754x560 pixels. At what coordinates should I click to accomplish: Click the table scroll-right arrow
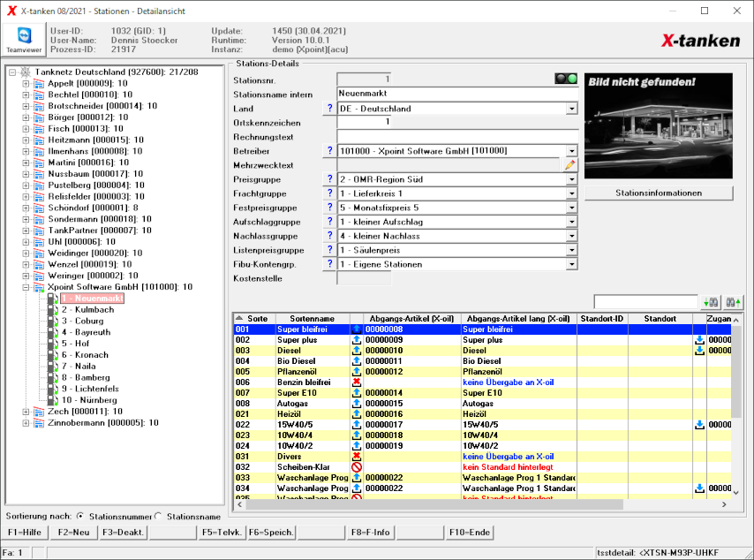724,504
